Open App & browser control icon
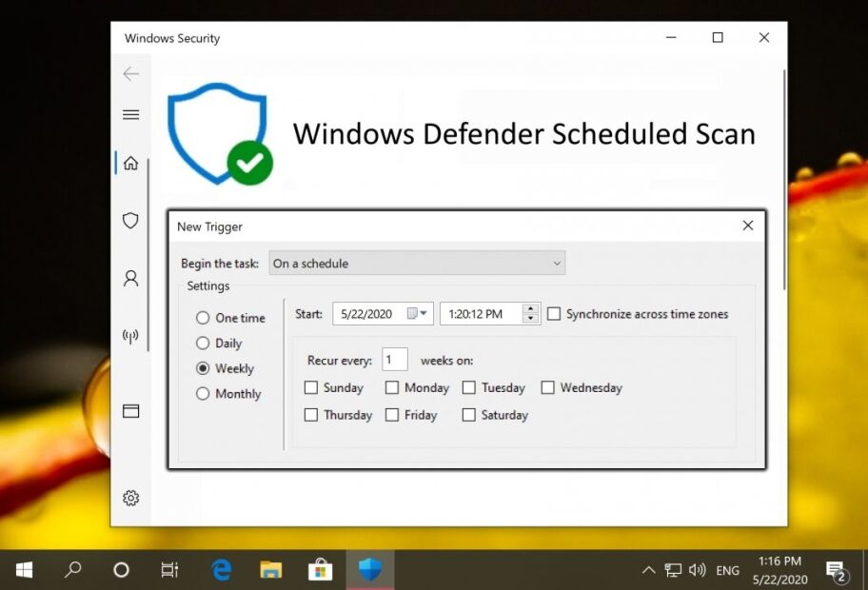Viewport: 868px width, 590px height. point(130,411)
